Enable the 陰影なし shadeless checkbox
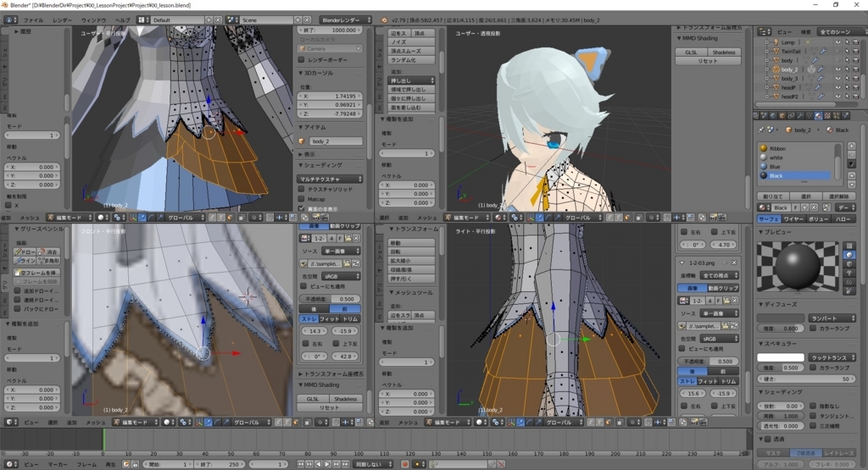The width and height of the screenshot is (868, 470). [x=813, y=406]
